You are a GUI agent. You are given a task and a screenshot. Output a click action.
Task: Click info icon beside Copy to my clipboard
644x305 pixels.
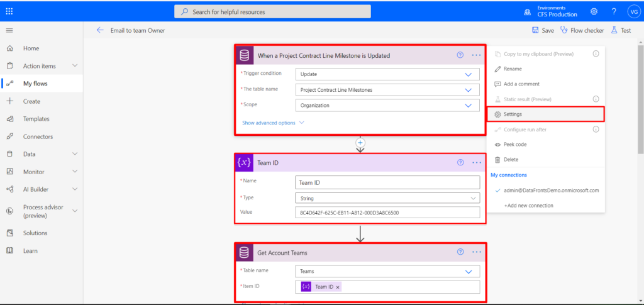[596, 54]
